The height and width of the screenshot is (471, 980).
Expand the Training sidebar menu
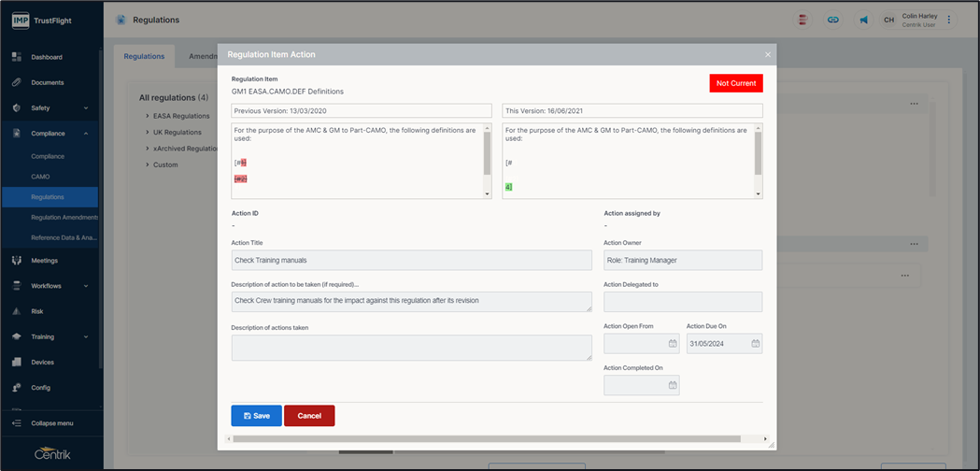86,336
